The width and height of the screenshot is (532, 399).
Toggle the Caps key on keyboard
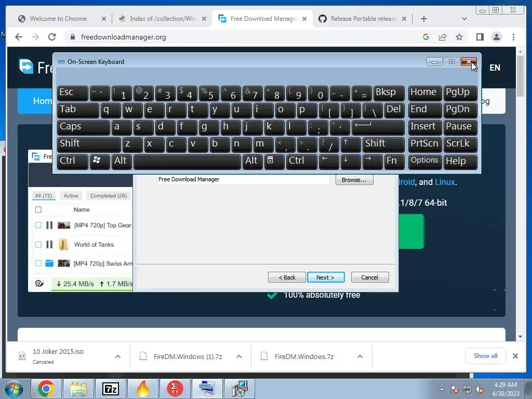84,127
